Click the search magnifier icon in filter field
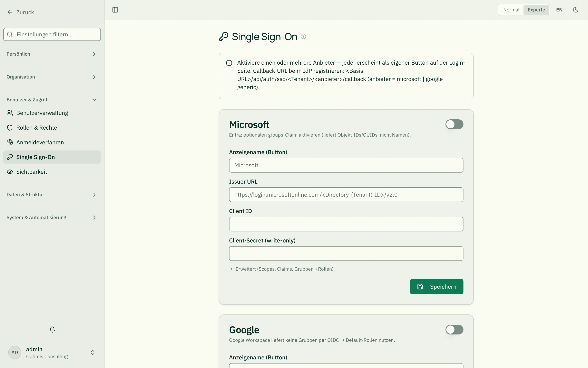 [10, 34]
